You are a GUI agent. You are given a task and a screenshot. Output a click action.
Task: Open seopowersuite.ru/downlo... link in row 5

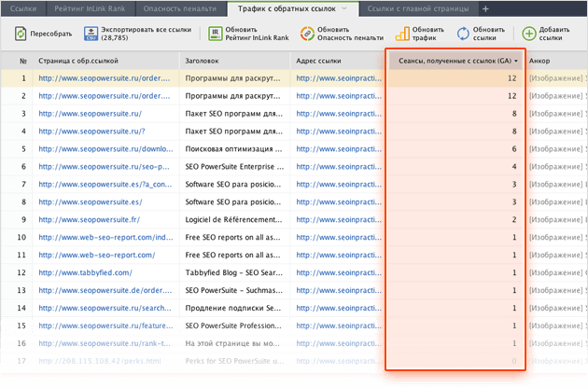point(105,149)
